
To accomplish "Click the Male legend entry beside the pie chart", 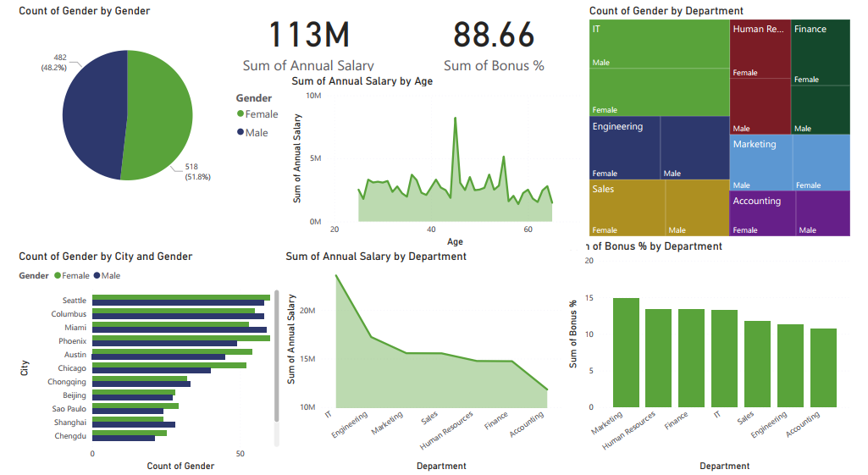I will 256,133.
